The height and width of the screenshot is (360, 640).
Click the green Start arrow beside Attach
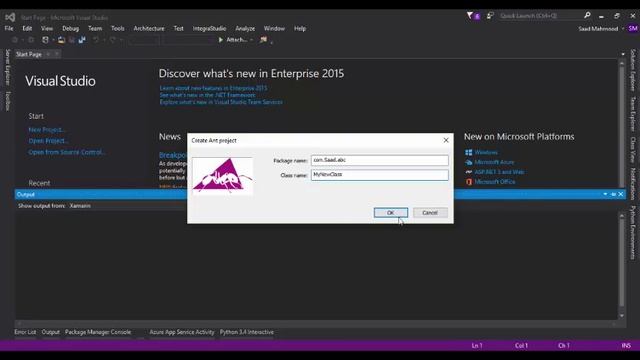221,40
